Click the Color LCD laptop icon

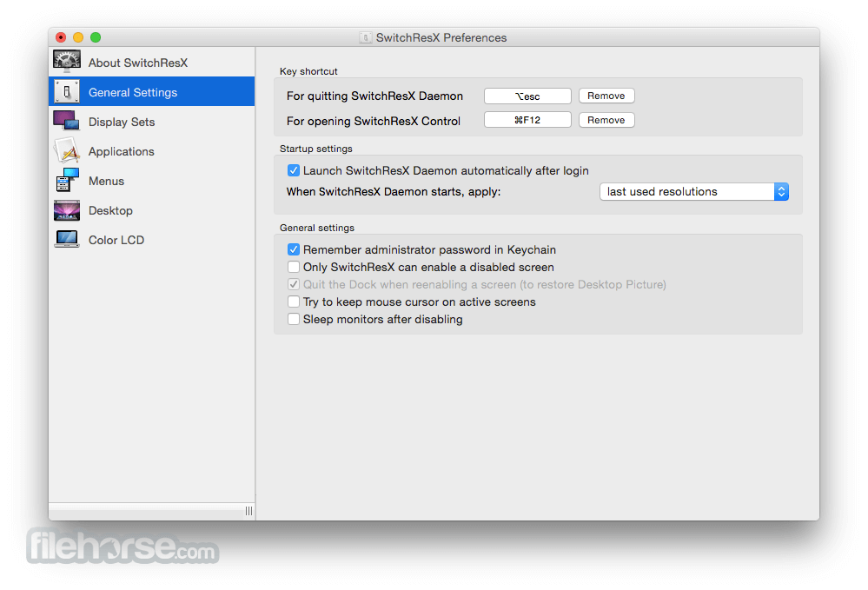coord(66,239)
